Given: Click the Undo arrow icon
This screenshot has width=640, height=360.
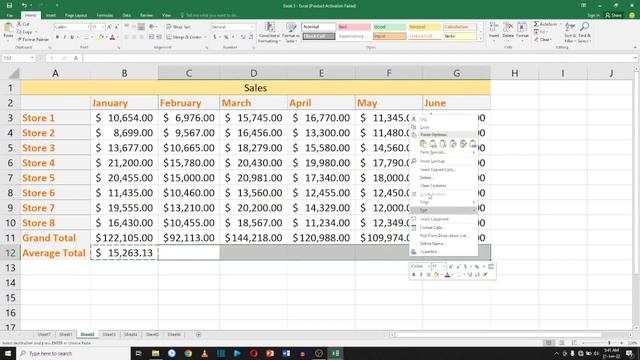Looking at the screenshot, I should [x=24, y=5].
